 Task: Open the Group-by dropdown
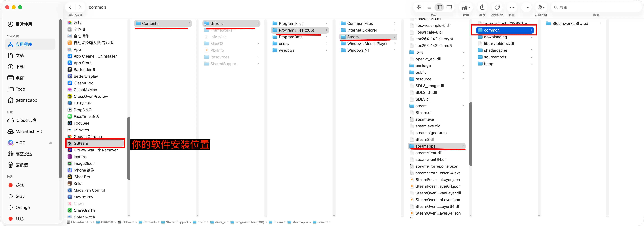(466, 7)
